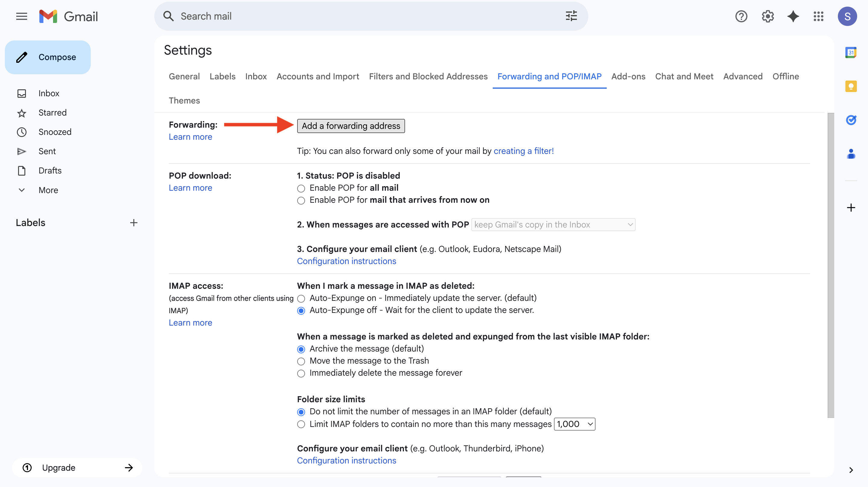Open the IMAP folder message limit dropdown

coord(574,424)
